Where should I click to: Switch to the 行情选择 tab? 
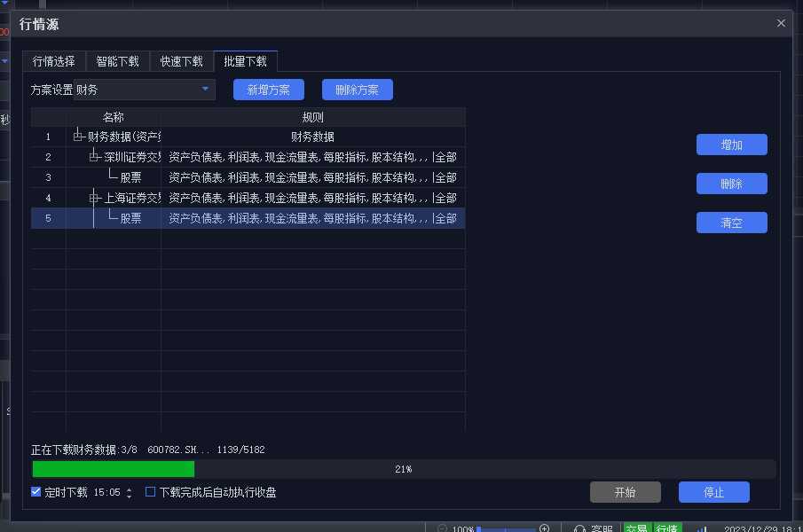pos(54,61)
